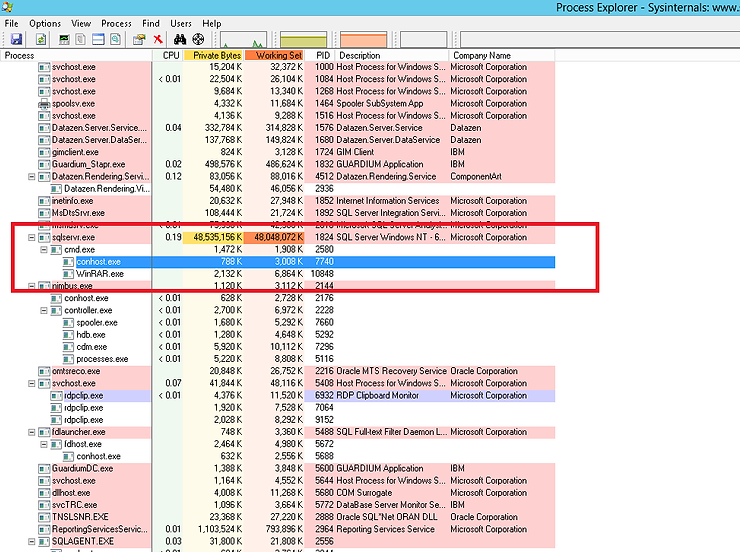Screen dimensions: 740x552
Task: Toggle the Show Process Tree icon
Action: coord(81,39)
